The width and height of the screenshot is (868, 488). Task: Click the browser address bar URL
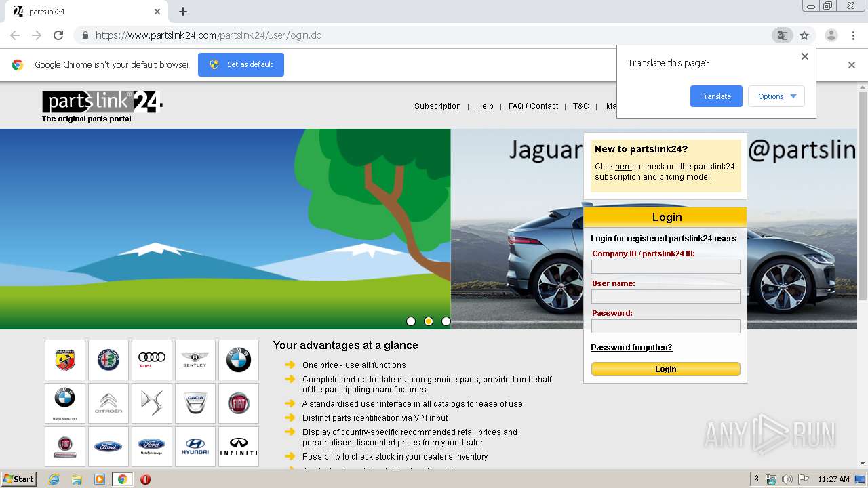208,35
